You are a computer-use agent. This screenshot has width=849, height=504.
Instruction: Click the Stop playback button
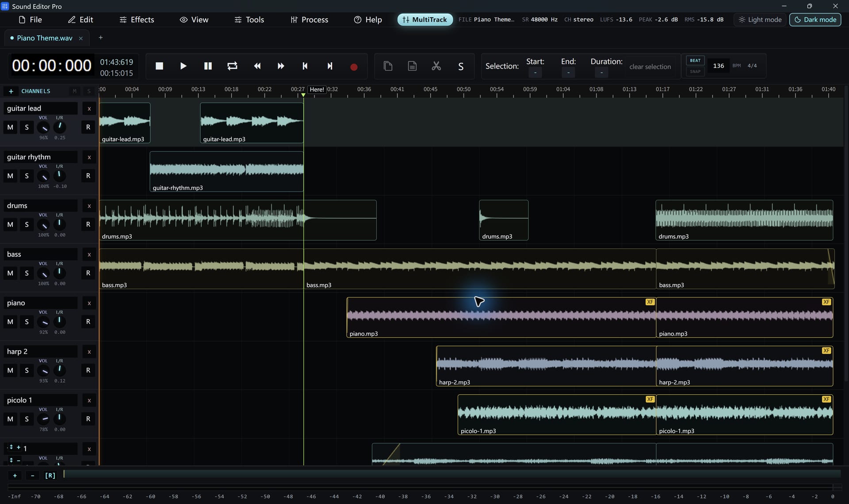tap(159, 66)
